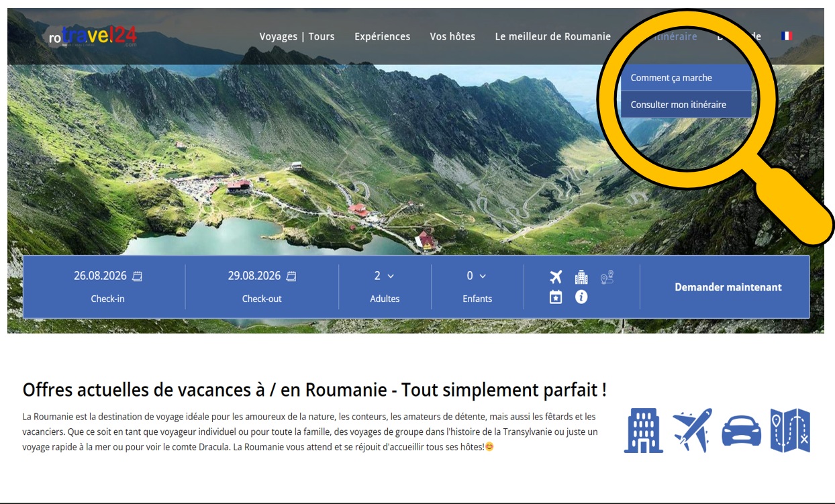Viewport: 835px width, 504px height.
Task: Open the Voyages | Tours menu
Action: [297, 37]
